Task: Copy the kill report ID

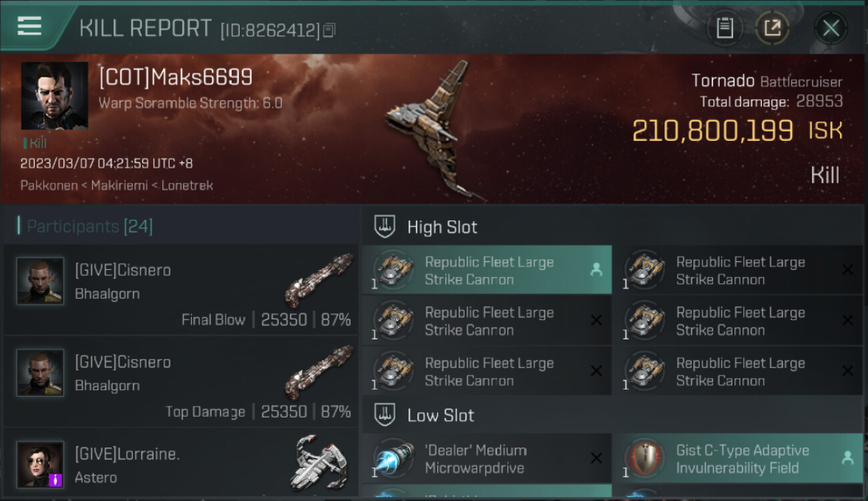Action: point(329,30)
